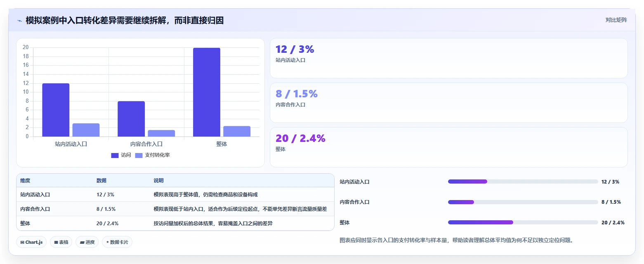The image size is (644, 264).
Task: Click the 数据 table column header
Action: coord(101,181)
